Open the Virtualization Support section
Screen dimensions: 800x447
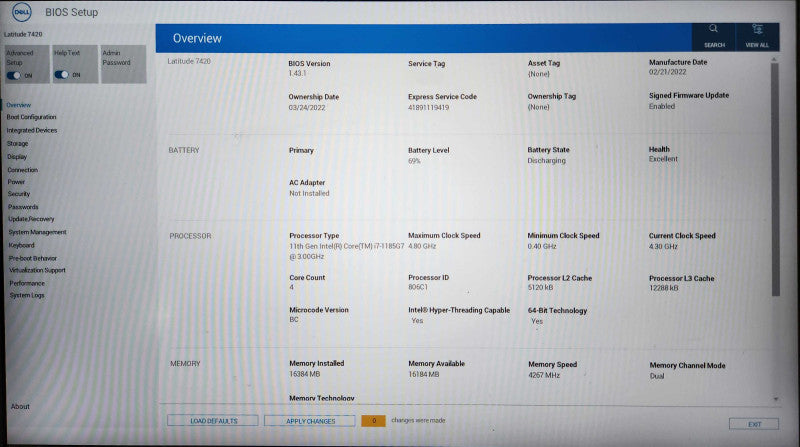38,270
